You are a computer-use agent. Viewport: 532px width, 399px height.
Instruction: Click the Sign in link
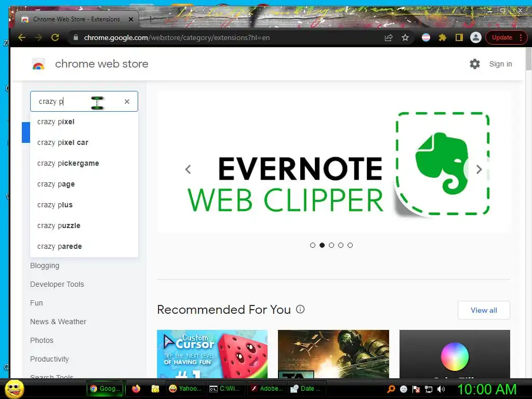(x=500, y=64)
